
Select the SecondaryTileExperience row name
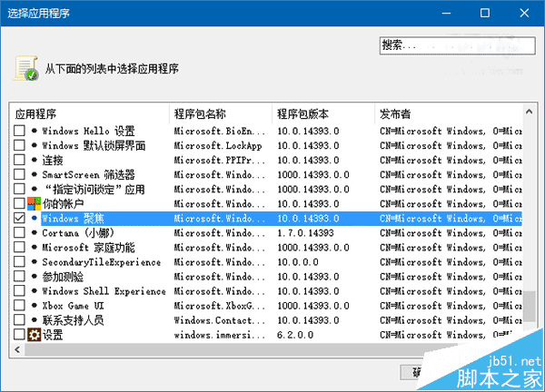click(x=102, y=262)
